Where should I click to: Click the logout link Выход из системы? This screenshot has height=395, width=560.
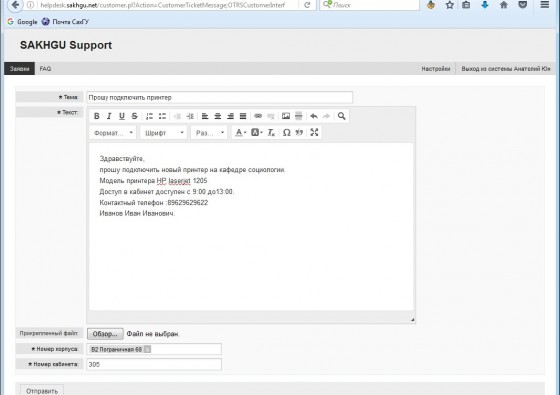coord(506,69)
